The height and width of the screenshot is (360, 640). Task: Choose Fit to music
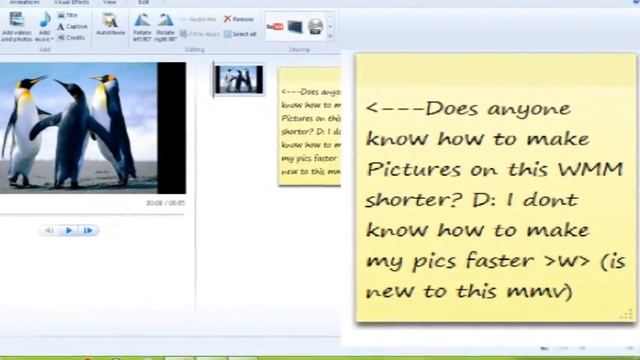(200, 34)
